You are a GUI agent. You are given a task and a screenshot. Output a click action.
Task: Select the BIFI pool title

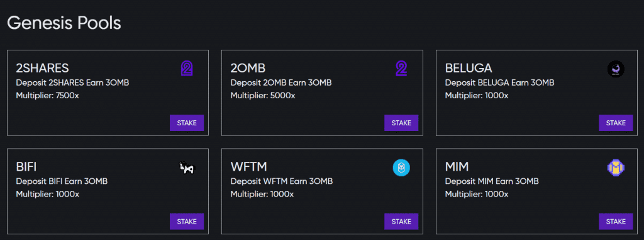pos(26,167)
